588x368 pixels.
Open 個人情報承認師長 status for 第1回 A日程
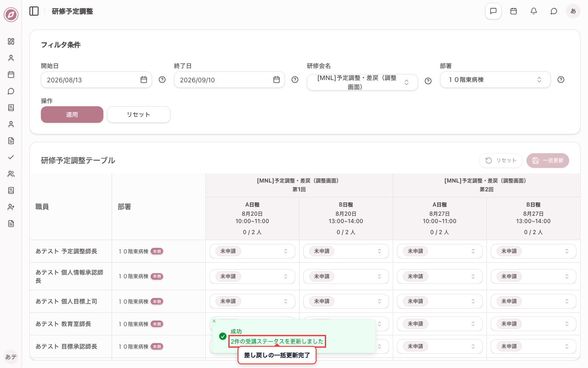(x=252, y=276)
